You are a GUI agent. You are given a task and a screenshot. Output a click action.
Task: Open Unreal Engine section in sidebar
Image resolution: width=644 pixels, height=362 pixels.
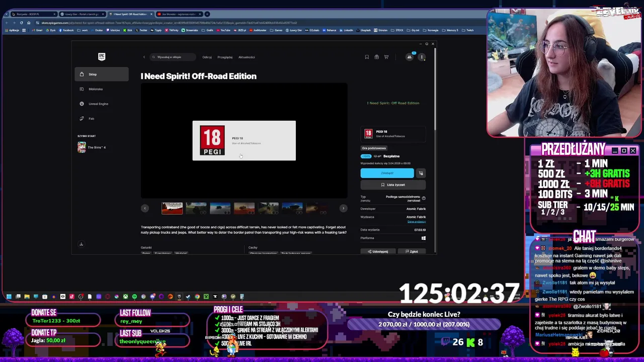coord(102,104)
